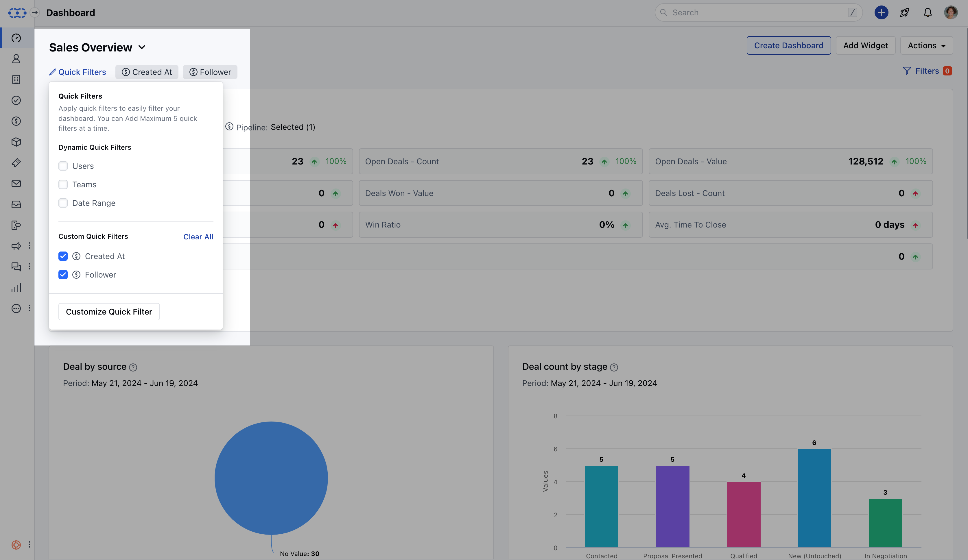Select the Follower filter chip
Screen dimensions: 968x560
[x=210, y=72]
